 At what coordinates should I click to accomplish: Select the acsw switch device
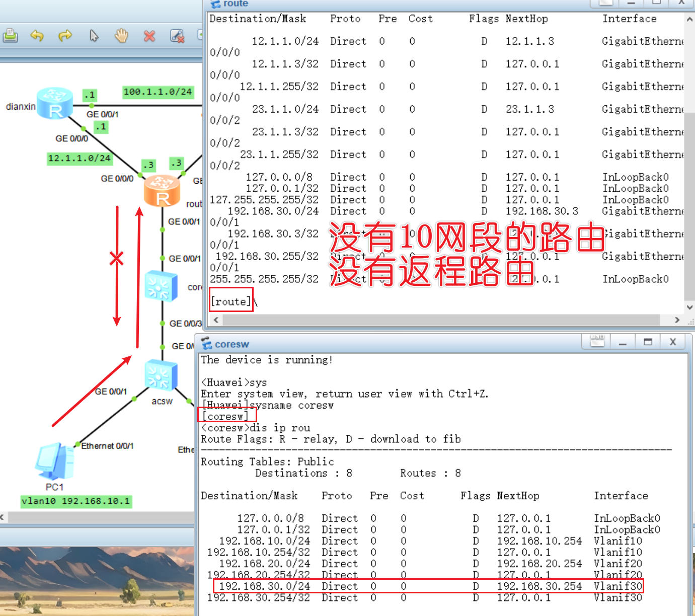click(161, 375)
